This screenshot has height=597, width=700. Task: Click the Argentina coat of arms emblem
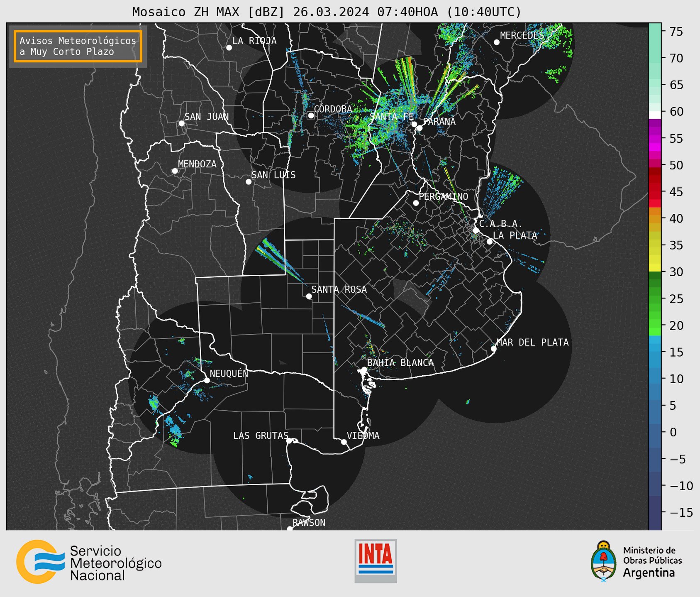tap(604, 561)
